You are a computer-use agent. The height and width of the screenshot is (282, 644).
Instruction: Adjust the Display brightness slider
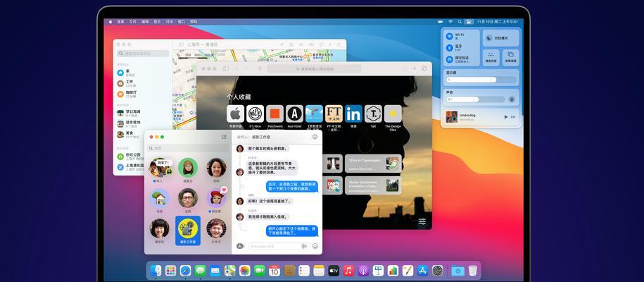(x=481, y=80)
